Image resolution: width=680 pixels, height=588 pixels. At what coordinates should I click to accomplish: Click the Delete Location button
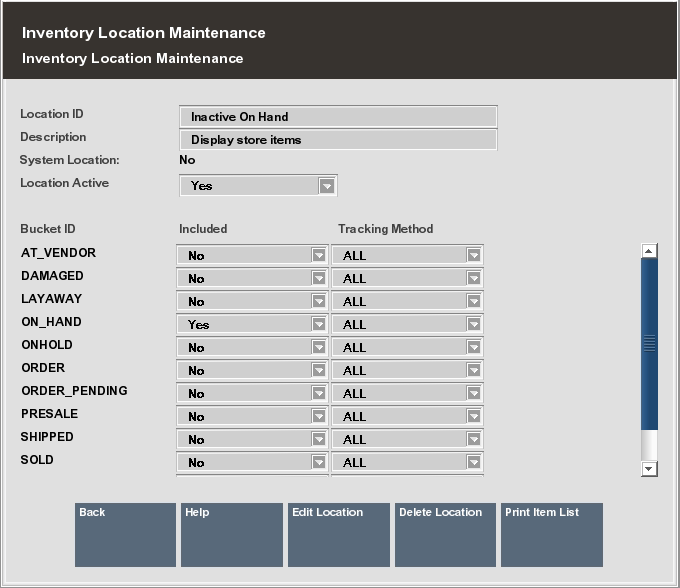[x=445, y=535]
